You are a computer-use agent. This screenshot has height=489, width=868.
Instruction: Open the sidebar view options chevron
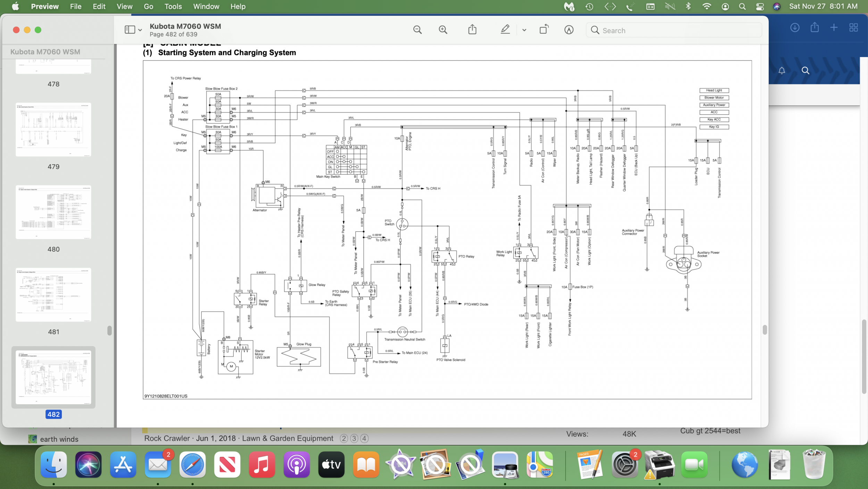[140, 30]
